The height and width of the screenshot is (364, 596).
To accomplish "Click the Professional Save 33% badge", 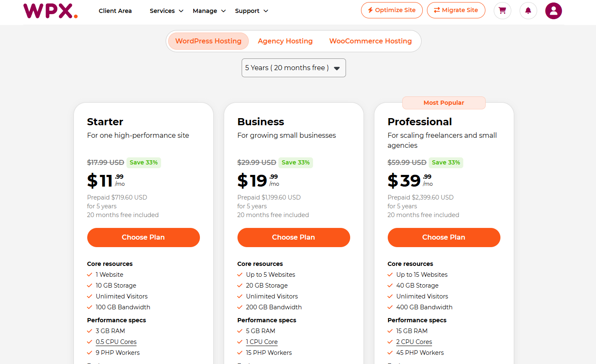I will (x=446, y=162).
